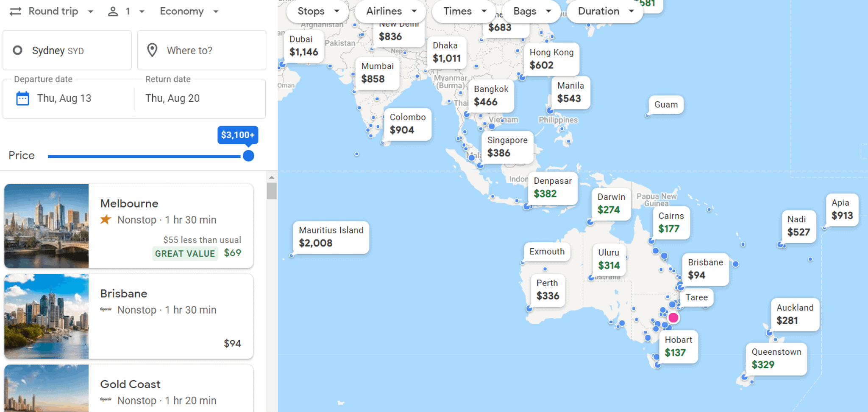Open the Airlines filter

390,11
